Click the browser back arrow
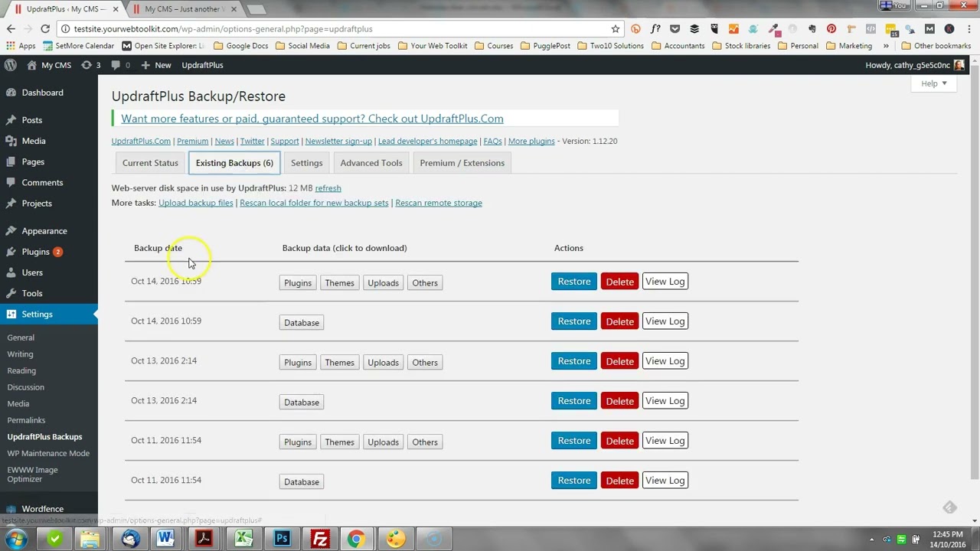Viewport: 980px width, 551px height. point(11,29)
